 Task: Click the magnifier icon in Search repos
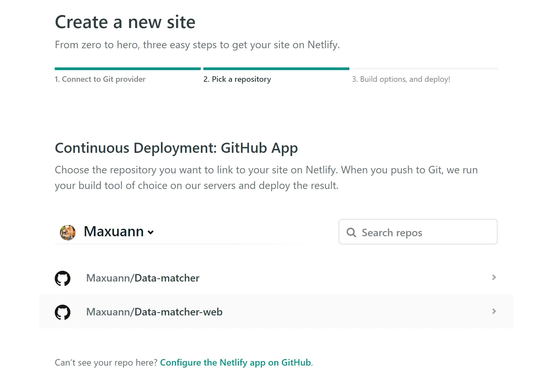(x=351, y=232)
